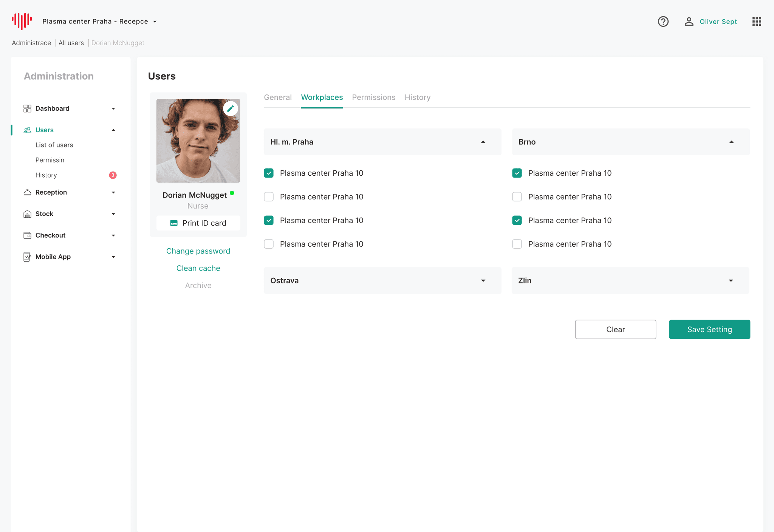This screenshot has height=532, width=774.
Task: Open the apps grid icon
Action: [x=756, y=22]
